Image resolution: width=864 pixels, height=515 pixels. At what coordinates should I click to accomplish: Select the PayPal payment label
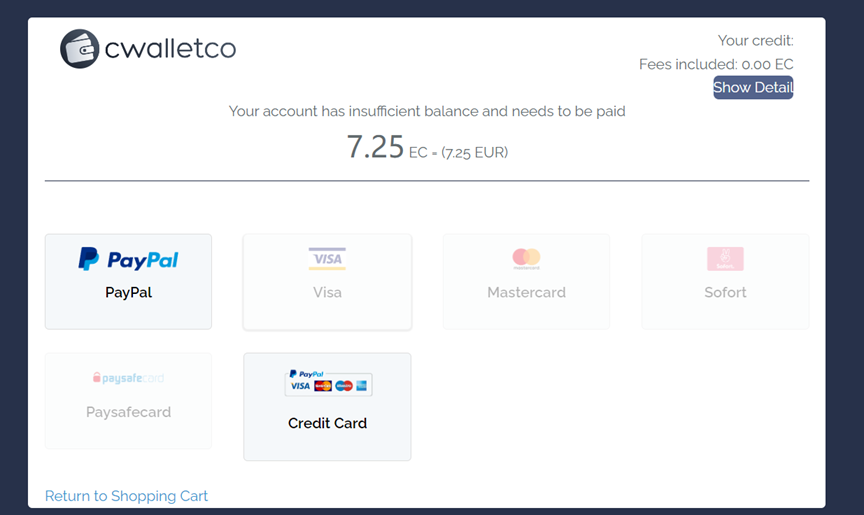click(x=128, y=293)
